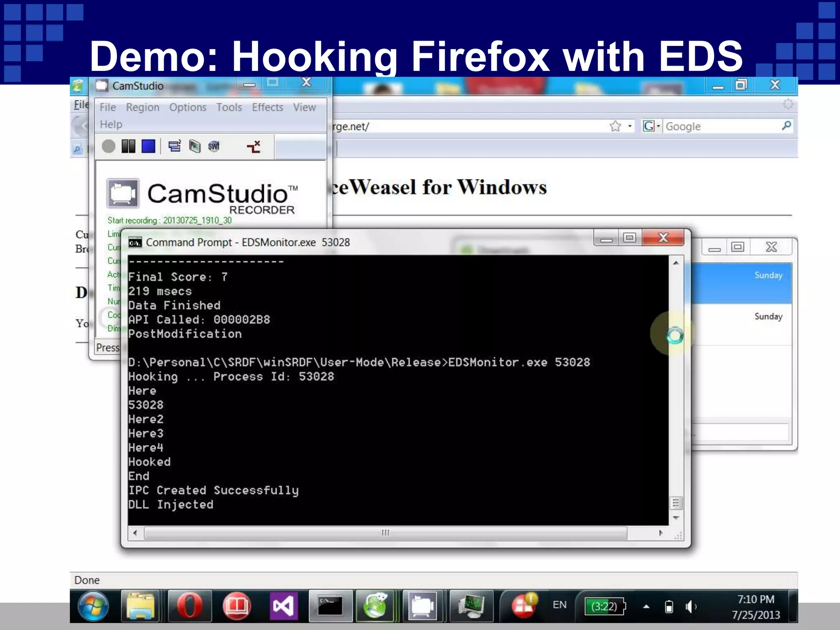Open the bookmark star dropdown arrow
This screenshot has height=630, width=840.
point(630,126)
